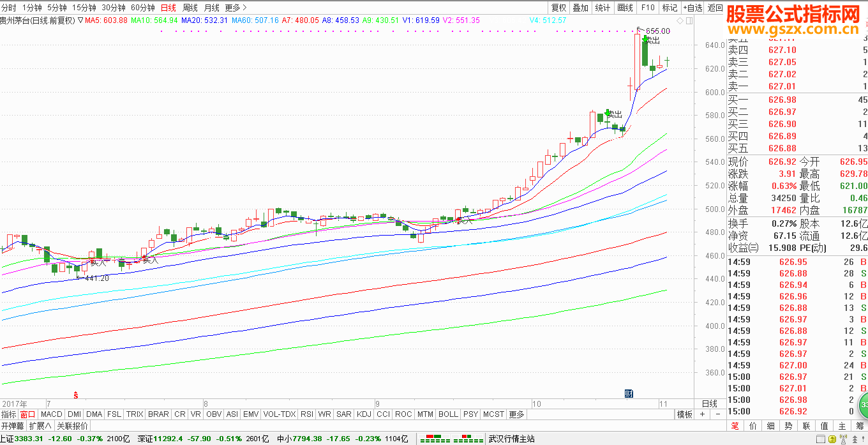
Task: Add stock with the +自选 button
Action: (x=692, y=8)
